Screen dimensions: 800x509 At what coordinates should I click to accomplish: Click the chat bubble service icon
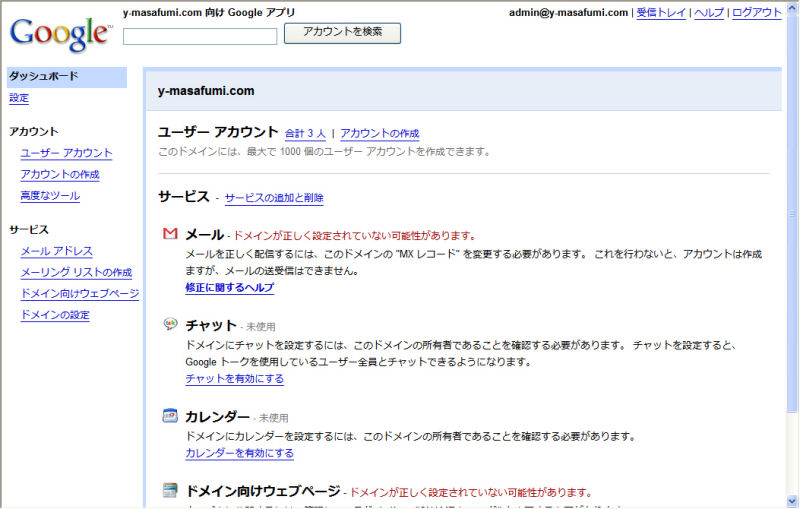[170, 324]
